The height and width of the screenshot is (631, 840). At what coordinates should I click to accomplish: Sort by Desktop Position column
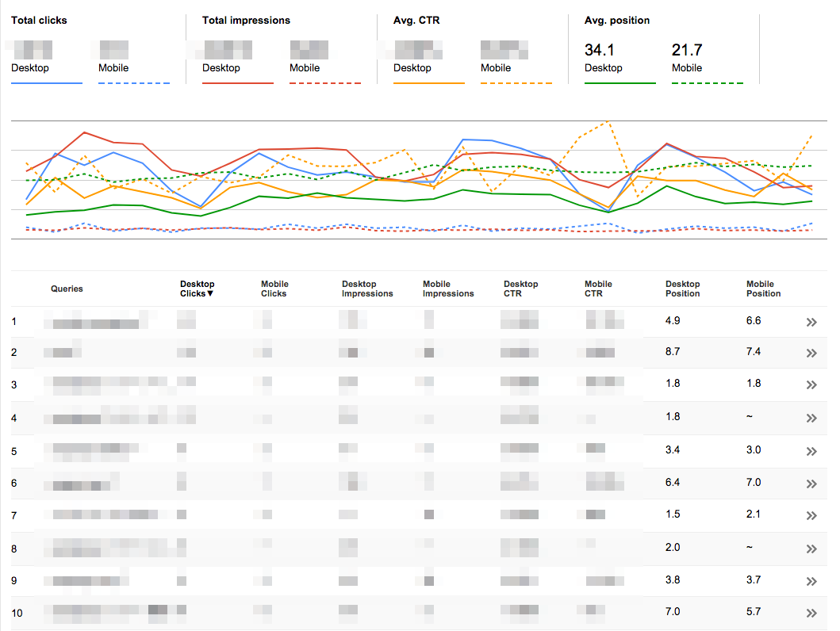(x=682, y=289)
